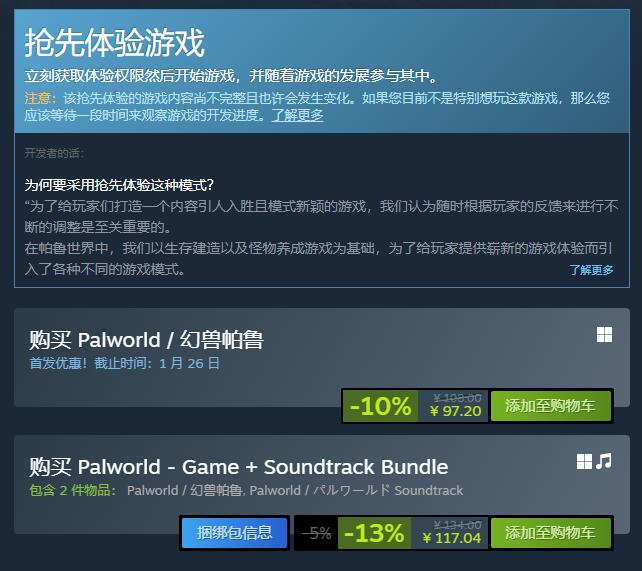Click the music note icon in bundle box
This screenshot has width=642, height=571.
point(604,461)
